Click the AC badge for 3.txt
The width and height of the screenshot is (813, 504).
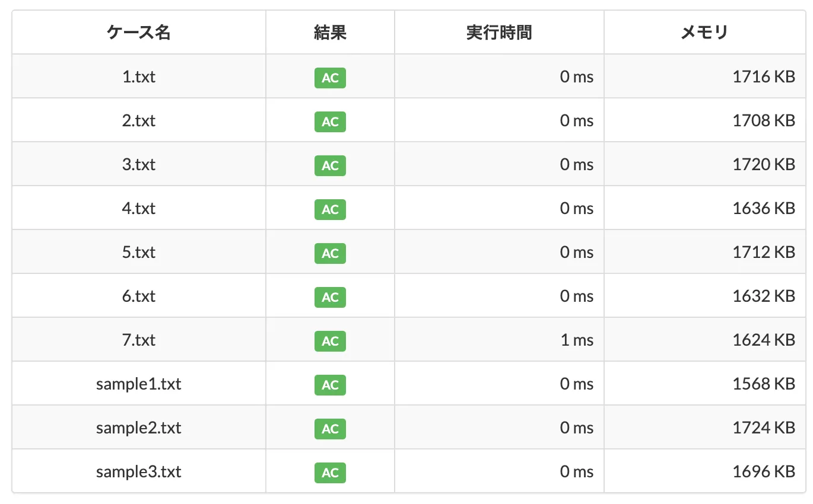[330, 165]
